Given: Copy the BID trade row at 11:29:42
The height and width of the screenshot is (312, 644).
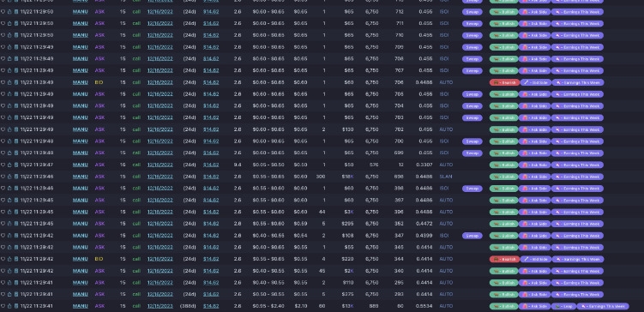Looking at the screenshot, I should click(16, 259).
